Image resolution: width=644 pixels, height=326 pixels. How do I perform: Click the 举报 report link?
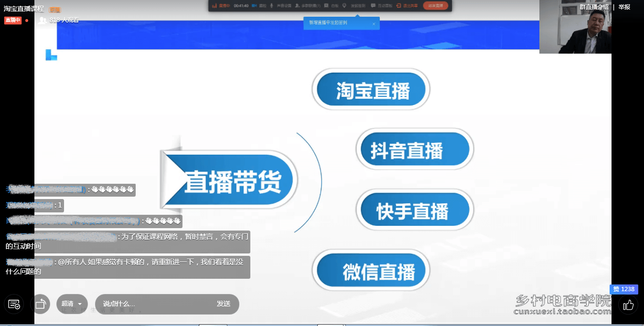coord(624,7)
